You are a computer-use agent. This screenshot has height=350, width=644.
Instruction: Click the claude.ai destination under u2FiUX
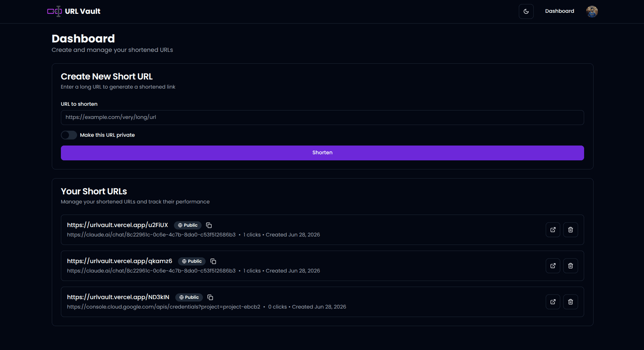pyautogui.click(x=151, y=235)
